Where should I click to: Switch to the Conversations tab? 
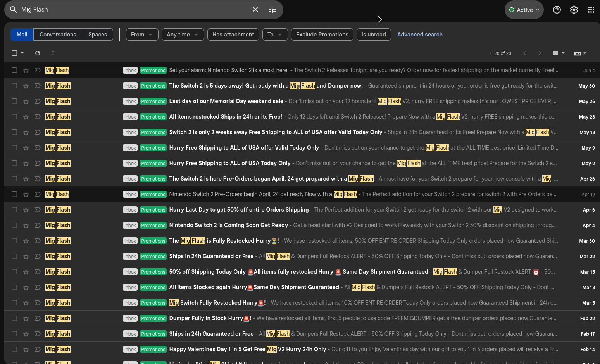point(58,35)
